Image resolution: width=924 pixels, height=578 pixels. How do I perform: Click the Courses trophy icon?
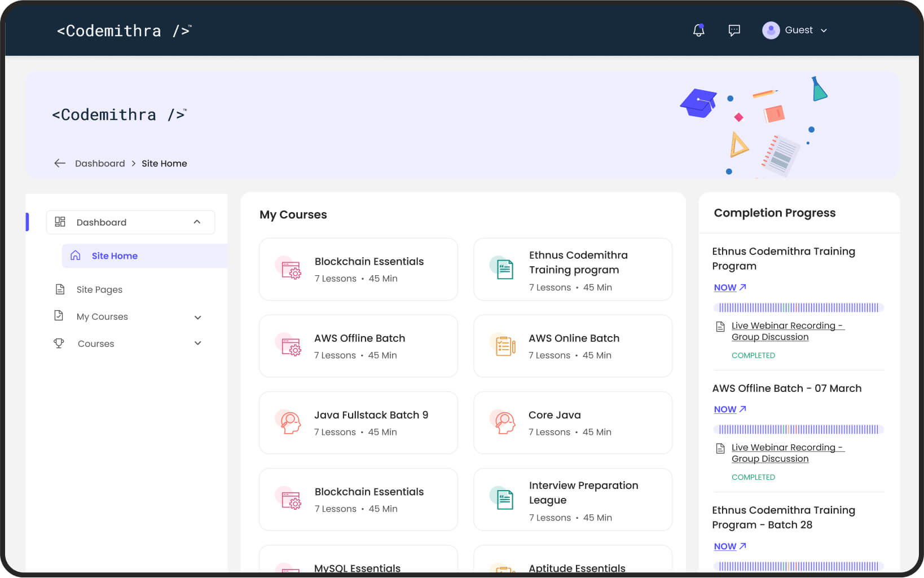click(x=59, y=343)
